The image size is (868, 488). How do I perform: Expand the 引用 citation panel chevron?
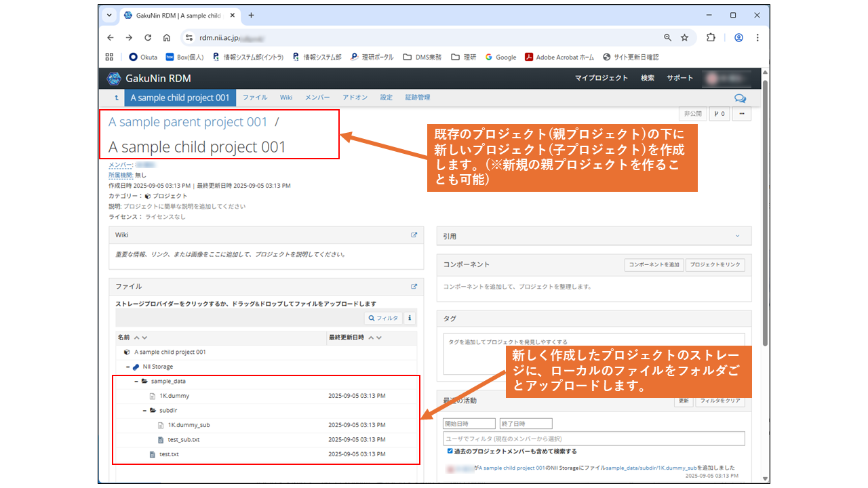pos(737,236)
